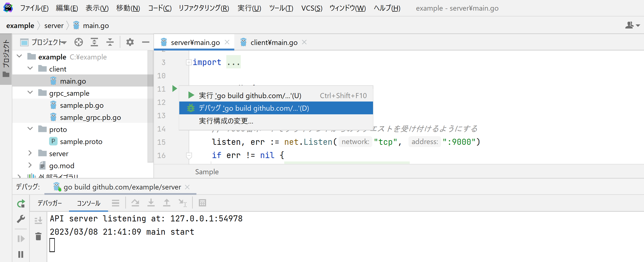Click the expand all icon in project panel
The width and height of the screenshot is (644, 262).
(94, 42)
